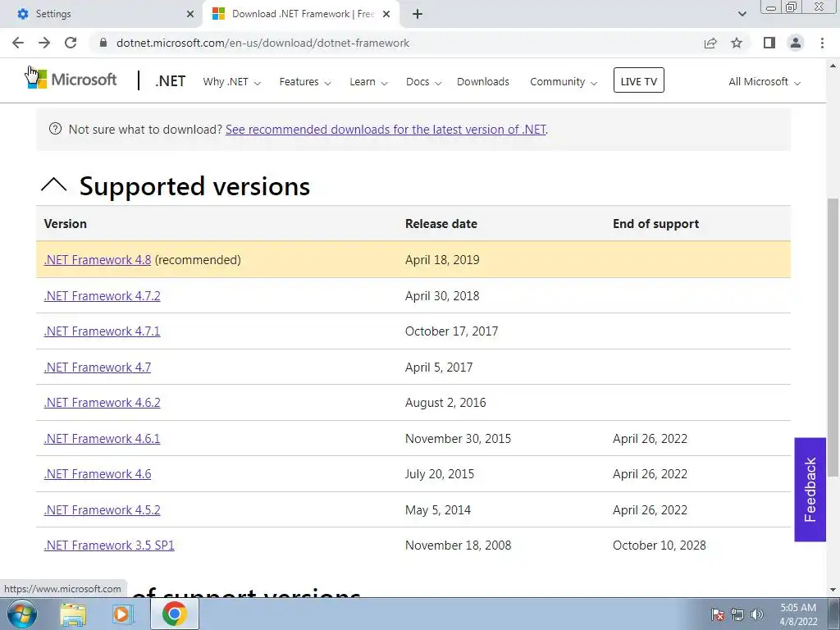Open Action Center flag tray icon
This screenshot has width=840, height=630.
click(x=717, y=614)
